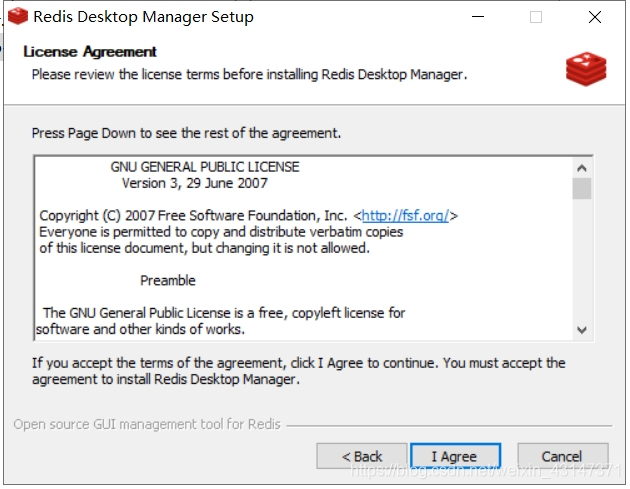Image resolution: width=630 pixels, height=489 pixels.
Task: Click the license scrollbar down arrow
Action: click(581, 330)
